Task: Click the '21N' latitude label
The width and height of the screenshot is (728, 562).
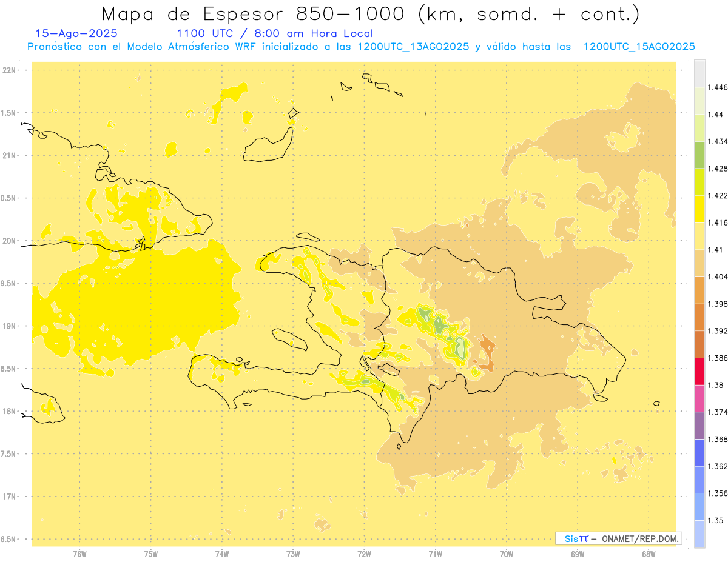Action: [x=8, y=156]
